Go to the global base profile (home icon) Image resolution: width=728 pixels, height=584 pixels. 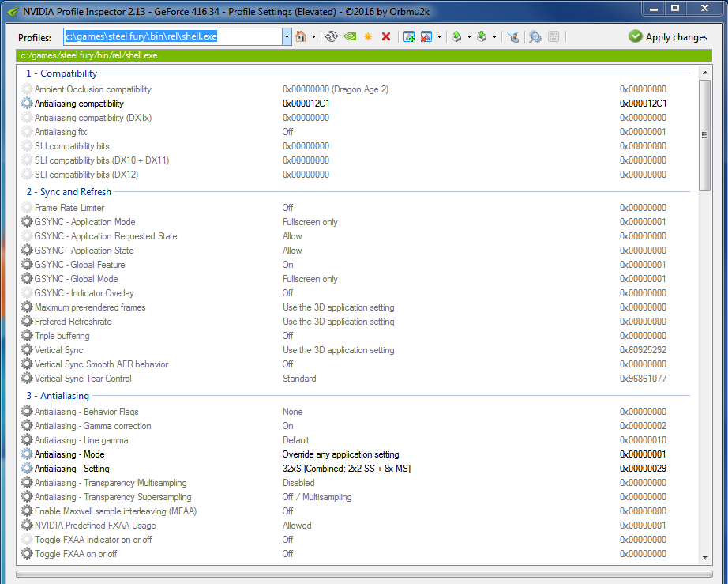301,36
